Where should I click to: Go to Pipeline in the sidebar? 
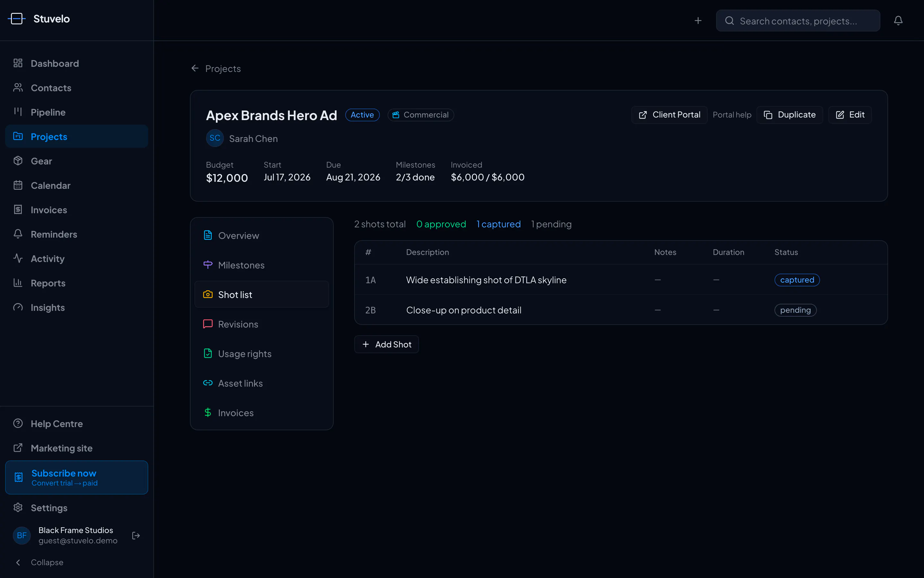(76, 112)
